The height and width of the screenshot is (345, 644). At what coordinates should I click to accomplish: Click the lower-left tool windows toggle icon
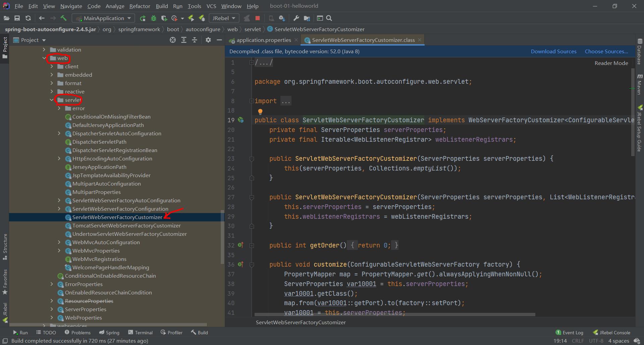pyautogui.click(x=5, y=341)
